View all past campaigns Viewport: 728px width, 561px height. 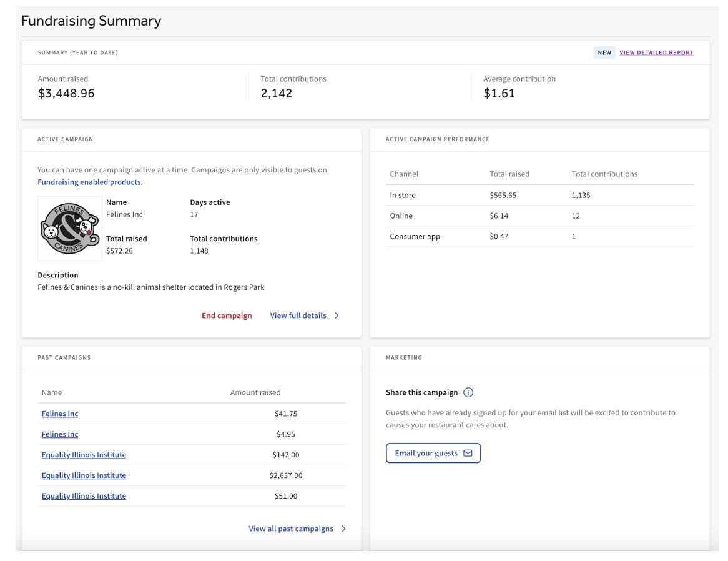point(291,529)
